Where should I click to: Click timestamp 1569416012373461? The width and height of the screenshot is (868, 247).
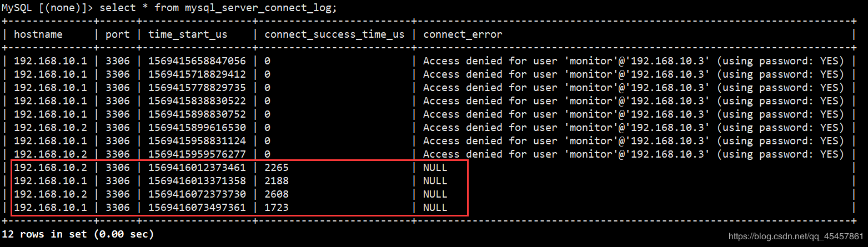tap(197, 167)
